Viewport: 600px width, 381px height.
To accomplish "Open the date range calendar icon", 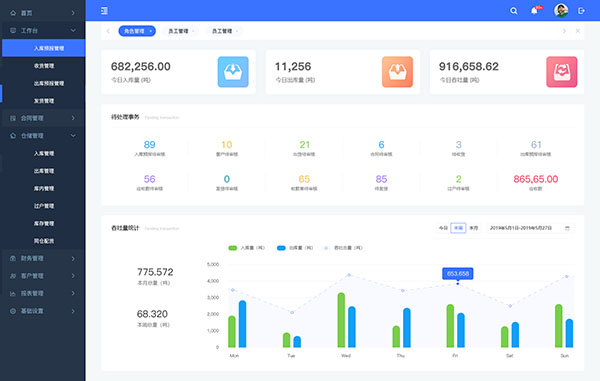I will [x=567, y=228].
